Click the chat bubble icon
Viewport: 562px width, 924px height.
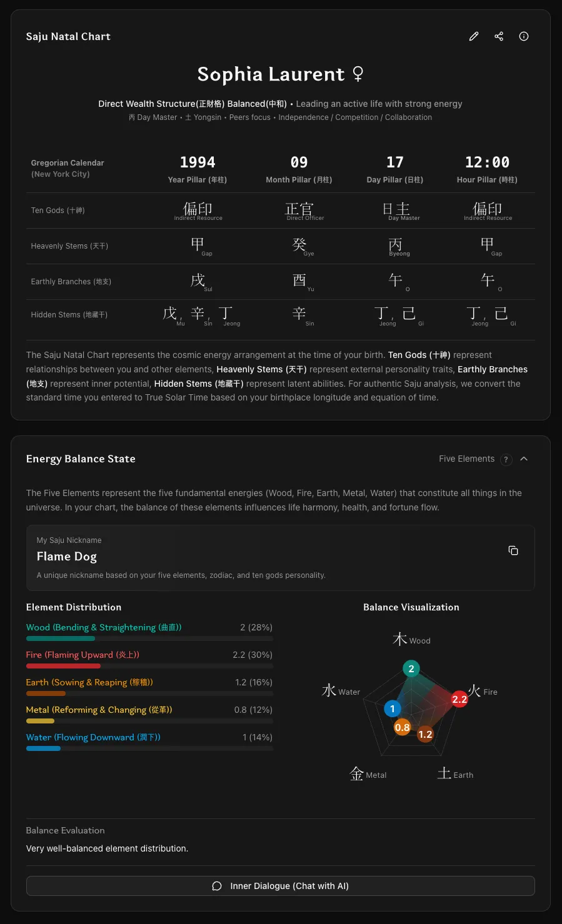coord(217,886)
